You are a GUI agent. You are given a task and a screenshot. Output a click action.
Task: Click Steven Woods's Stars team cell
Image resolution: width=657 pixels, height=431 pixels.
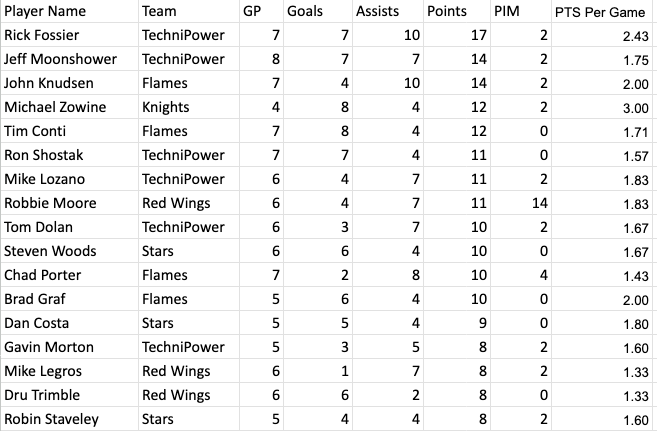[189, 251]
